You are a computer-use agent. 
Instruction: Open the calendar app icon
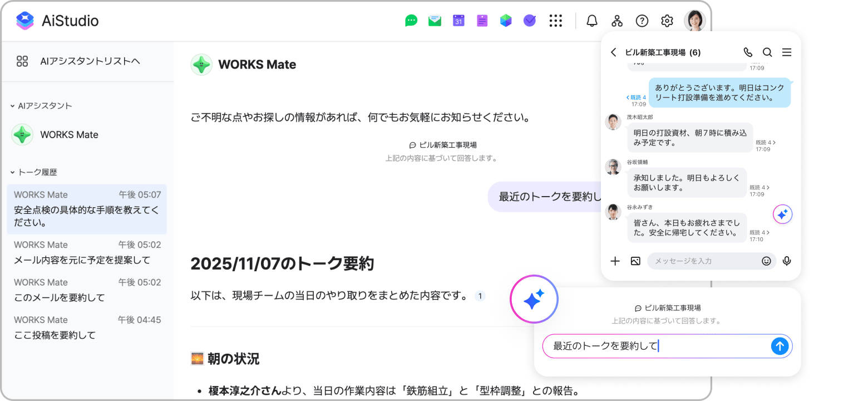[458, 21]
